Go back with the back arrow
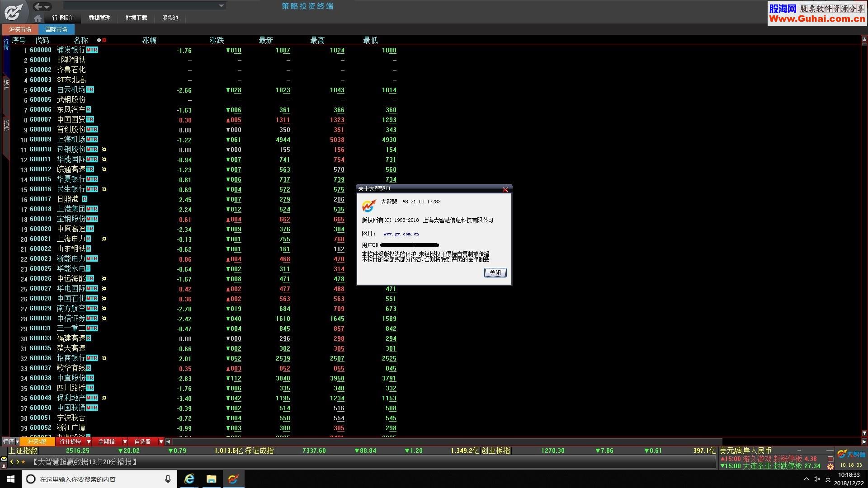This screenshot has height=488, width=868. click(38, 6)
